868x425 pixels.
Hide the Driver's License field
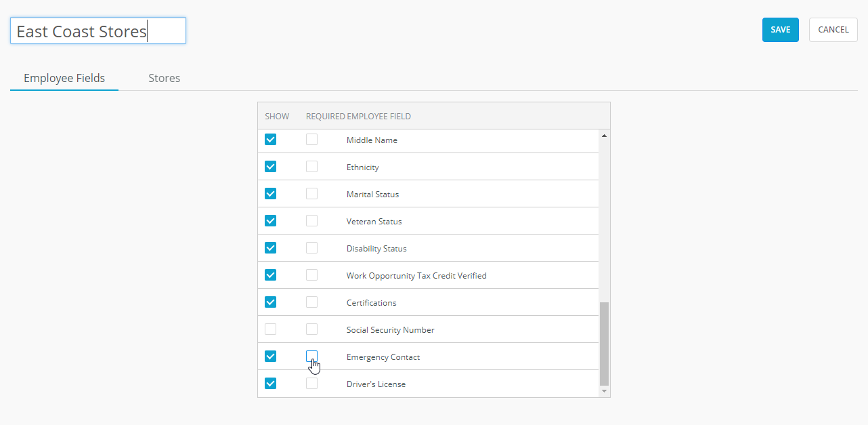coord(270,383)
